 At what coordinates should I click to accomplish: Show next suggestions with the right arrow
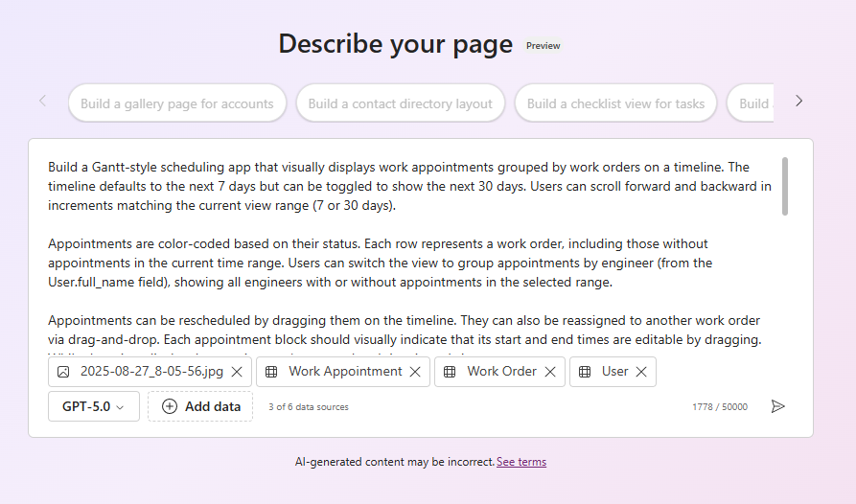799,101
